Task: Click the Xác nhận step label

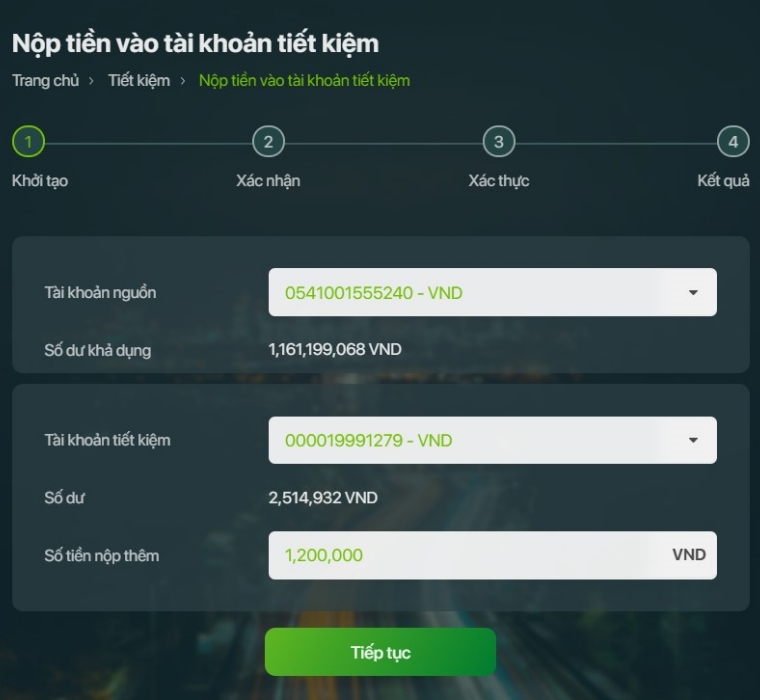Action: (268, 181)
